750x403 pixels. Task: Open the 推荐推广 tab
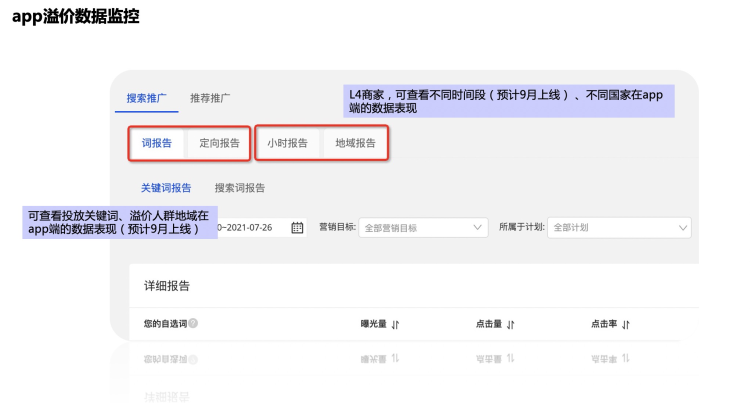[x=210, y=98]
